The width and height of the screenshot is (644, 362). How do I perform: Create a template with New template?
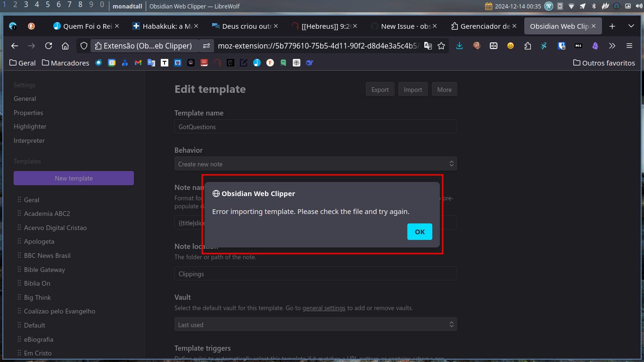(x=74, y=178)
